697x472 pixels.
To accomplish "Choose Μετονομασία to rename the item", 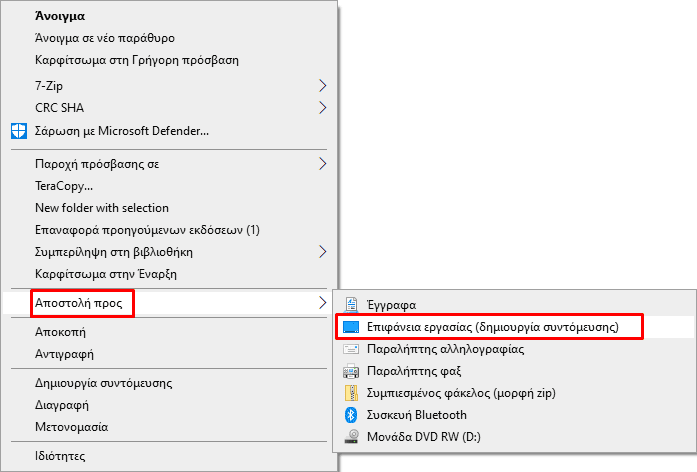I will (x=72, y=427).
